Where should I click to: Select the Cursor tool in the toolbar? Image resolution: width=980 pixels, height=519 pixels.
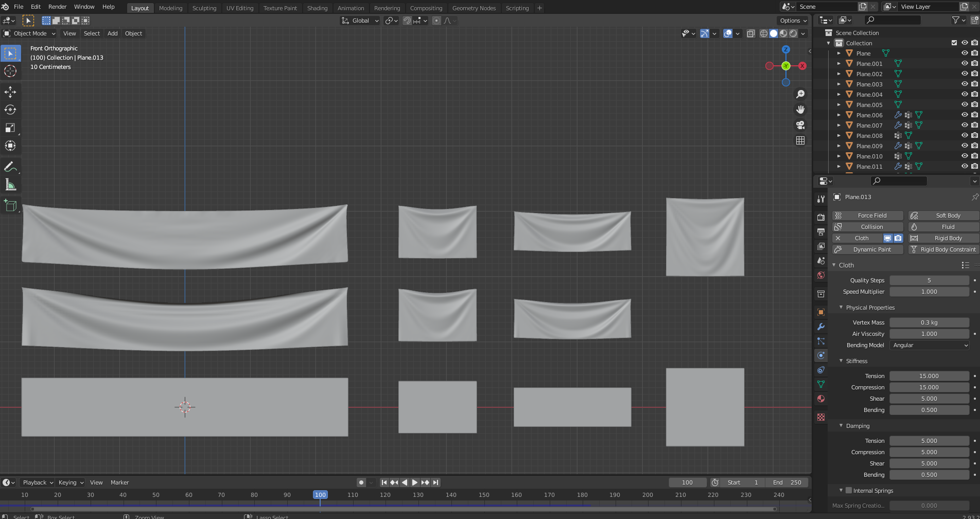tap(10, 71)
